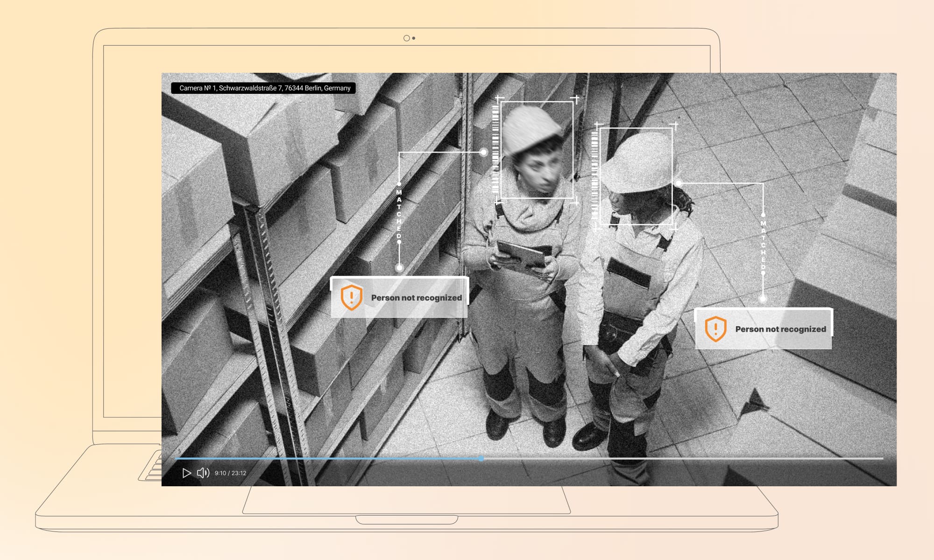Select the right worker's face detection box

click(636, 176)
